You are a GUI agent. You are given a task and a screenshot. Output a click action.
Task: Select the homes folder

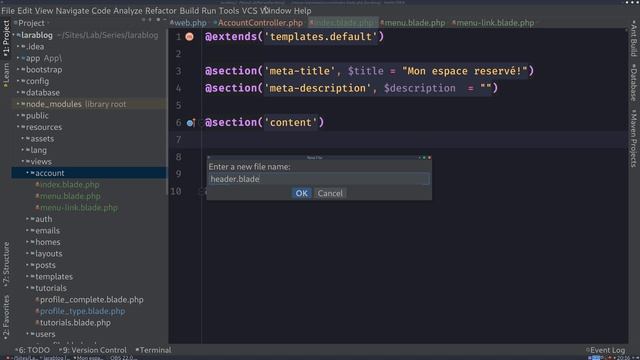click(x=47, y=242)
